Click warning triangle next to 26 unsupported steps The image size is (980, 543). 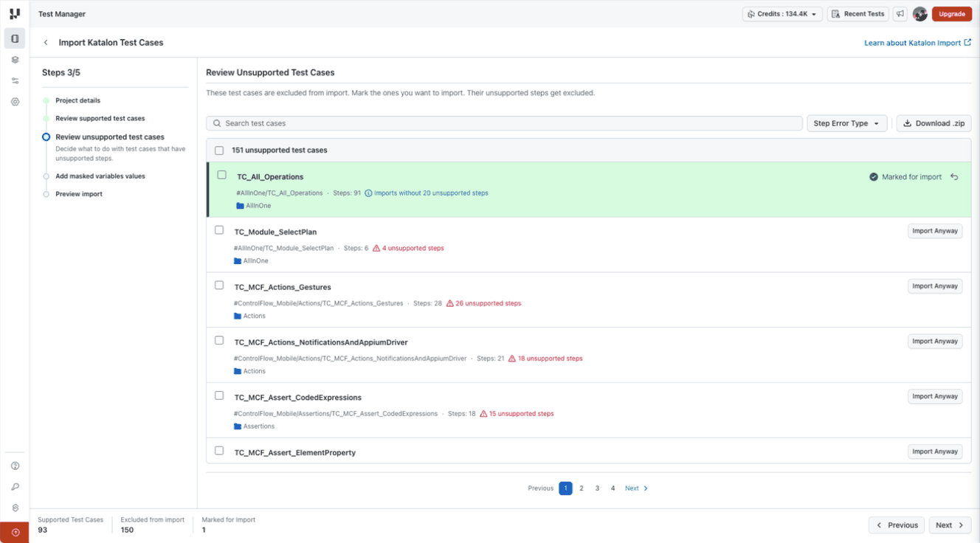point(449,303)
